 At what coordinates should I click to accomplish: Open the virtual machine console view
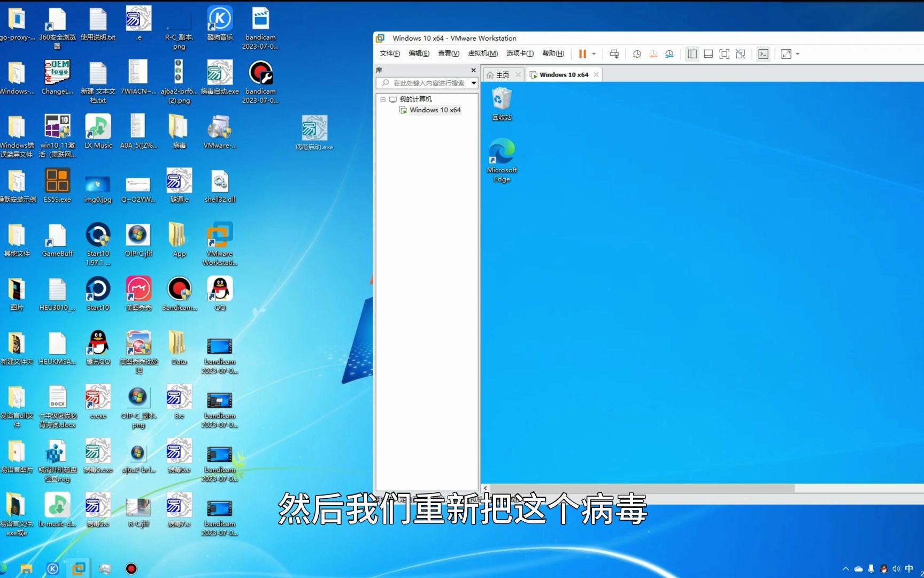(763, 54)
